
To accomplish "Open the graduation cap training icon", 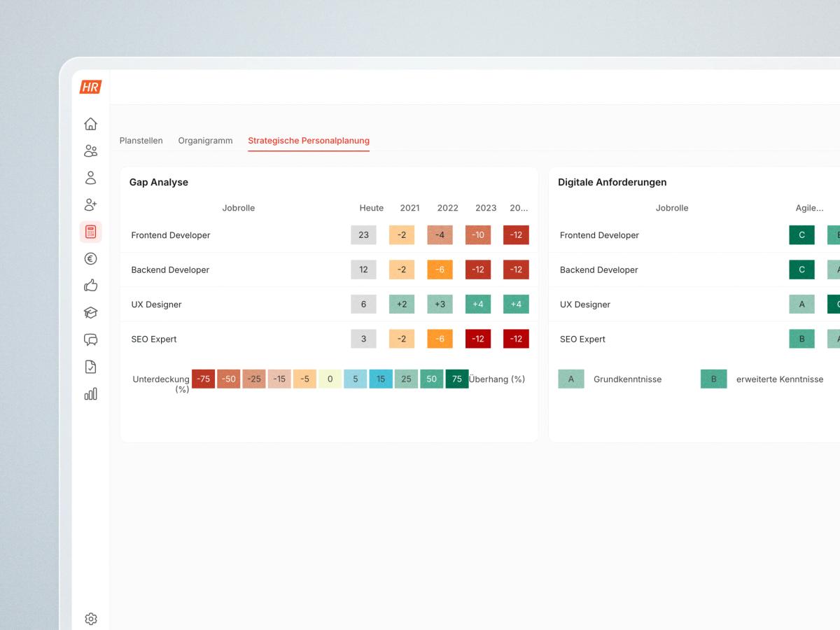I will point(90,313).
